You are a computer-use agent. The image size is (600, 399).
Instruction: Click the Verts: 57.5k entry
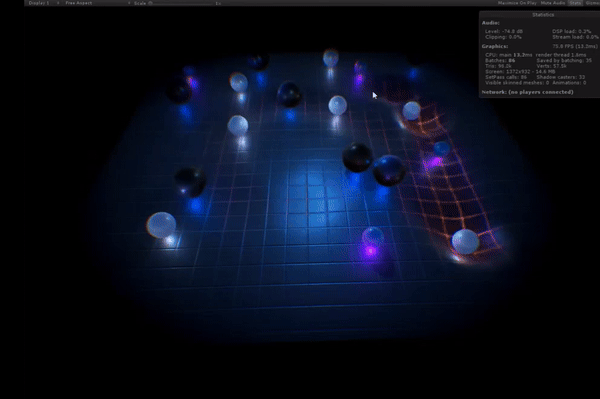point(551,66)
